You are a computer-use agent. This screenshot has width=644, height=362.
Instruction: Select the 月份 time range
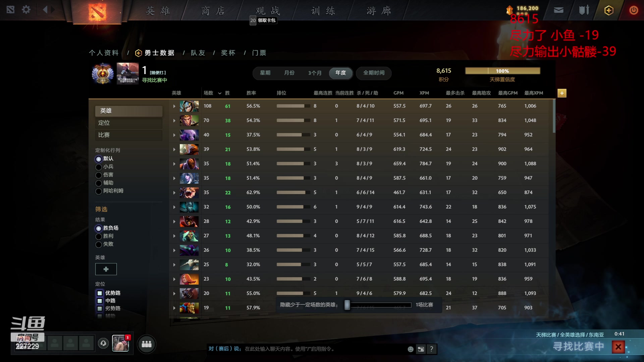click(x=289, y=73)
